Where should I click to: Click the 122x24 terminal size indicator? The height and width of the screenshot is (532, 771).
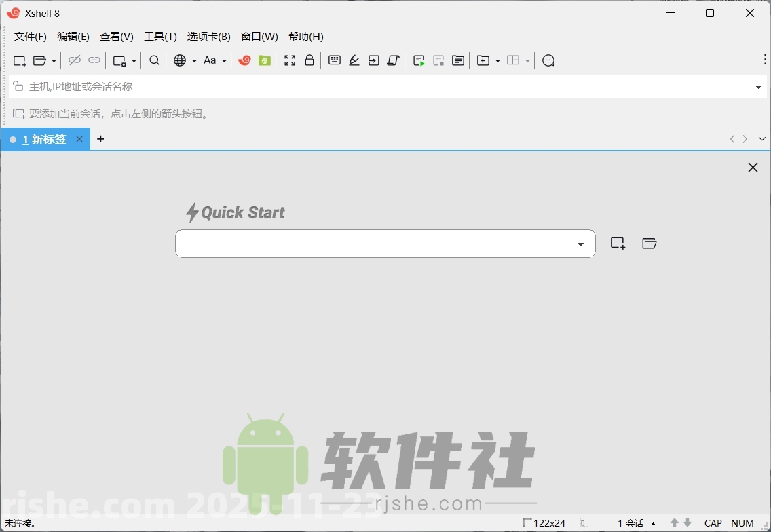(x=545, y=523)
